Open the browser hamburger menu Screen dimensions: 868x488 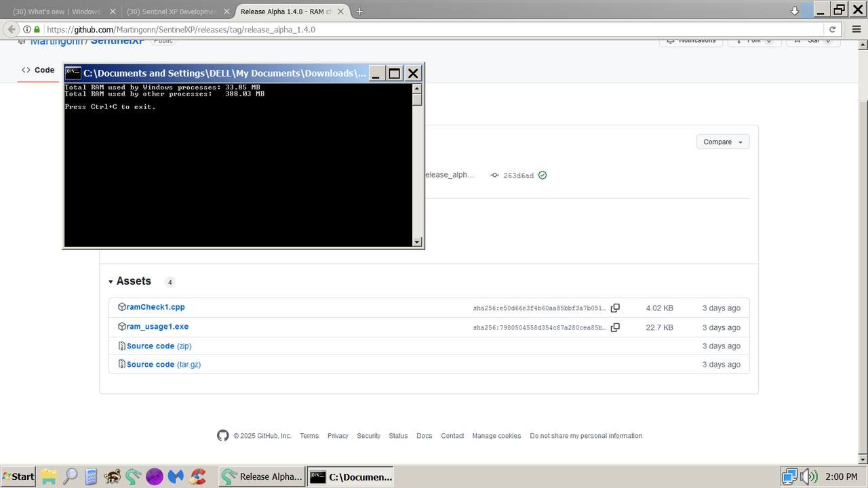pyautogui.click(x=855, y=29)
